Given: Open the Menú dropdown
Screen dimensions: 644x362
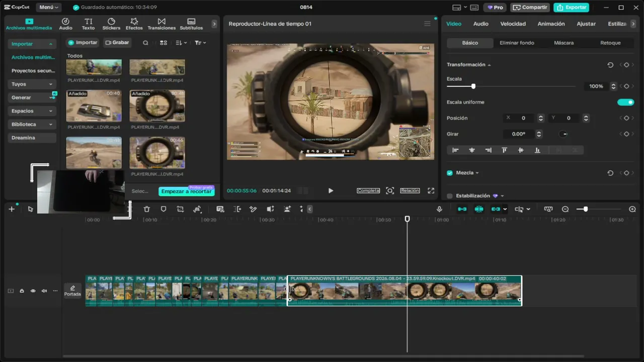Looking at the screenshot, I should (49, 8).
